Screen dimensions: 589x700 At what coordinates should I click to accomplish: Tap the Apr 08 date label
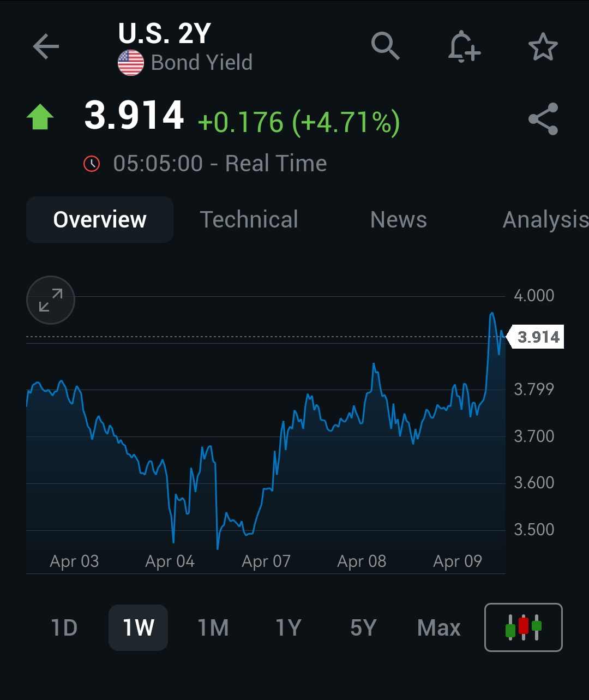pos(362,561)
